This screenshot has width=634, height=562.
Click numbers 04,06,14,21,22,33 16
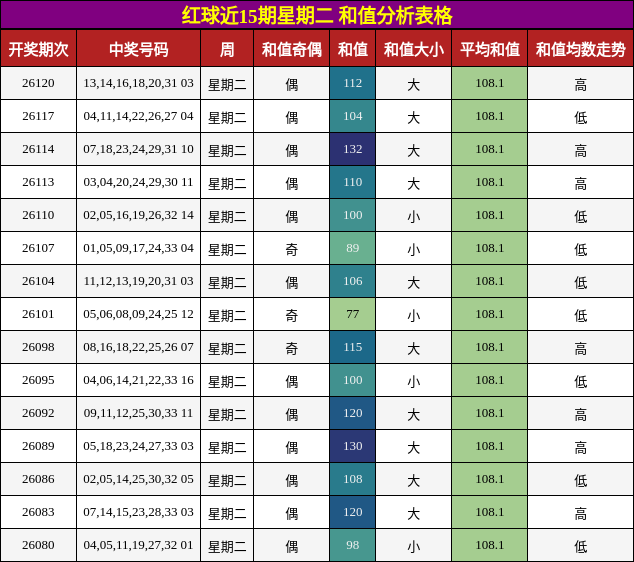pos(138,380)
